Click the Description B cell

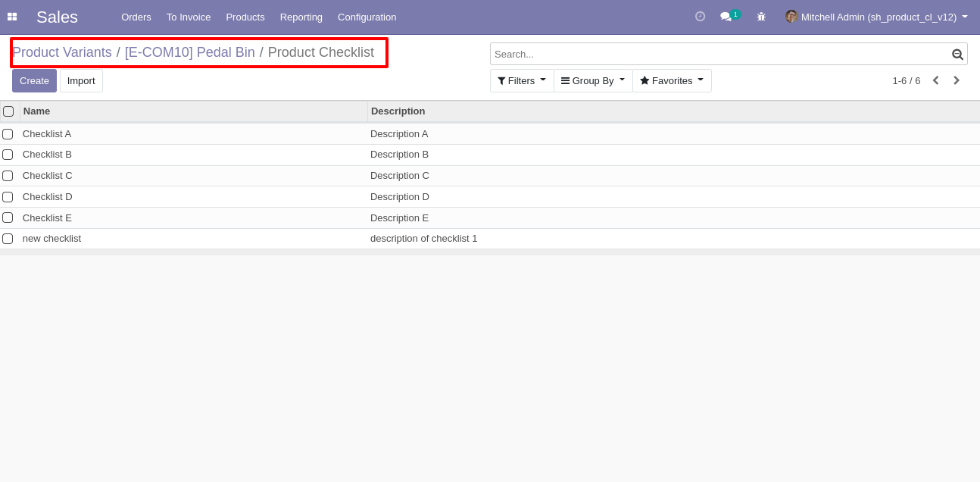click(x=399, y=155)
